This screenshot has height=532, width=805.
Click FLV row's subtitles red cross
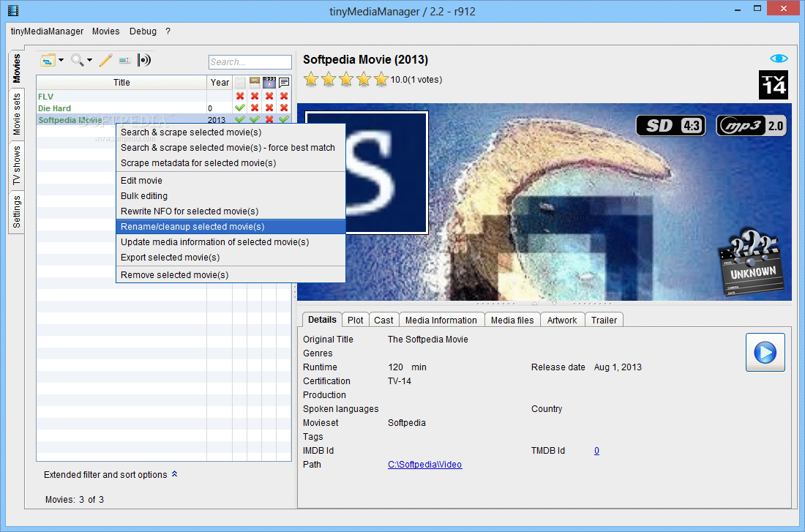click(284, 96)
